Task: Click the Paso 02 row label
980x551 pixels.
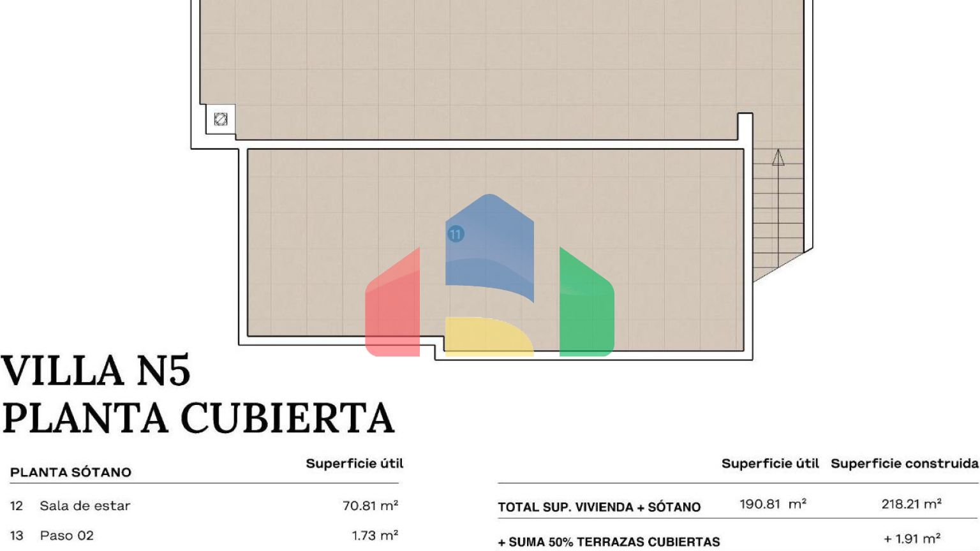Action: (x=66, y=536)
